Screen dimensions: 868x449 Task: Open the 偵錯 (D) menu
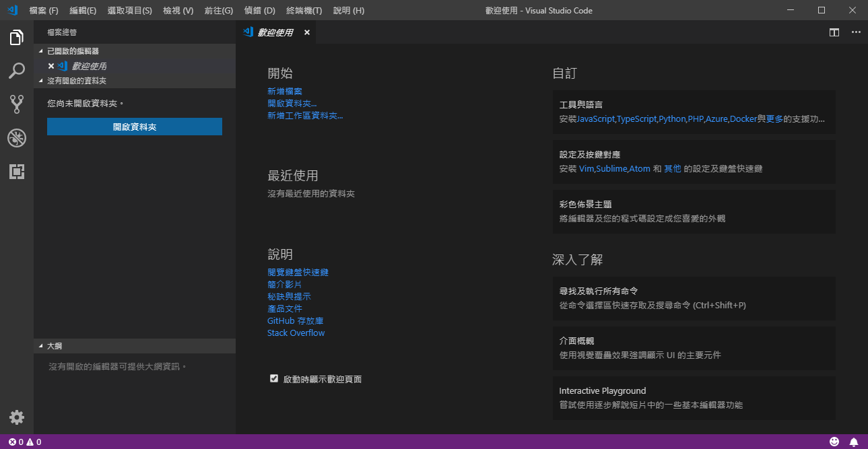pos(260,11)
